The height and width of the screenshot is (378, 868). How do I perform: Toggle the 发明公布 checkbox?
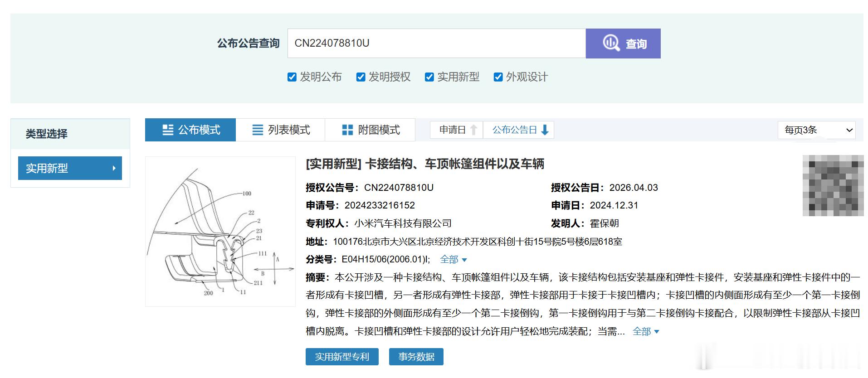pos(292,77)
